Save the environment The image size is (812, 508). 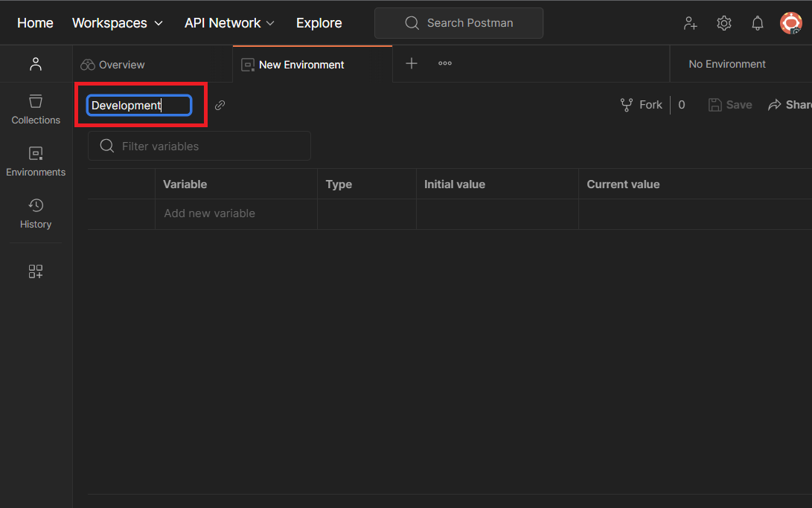pyautogui.click(x=730, y=105)
